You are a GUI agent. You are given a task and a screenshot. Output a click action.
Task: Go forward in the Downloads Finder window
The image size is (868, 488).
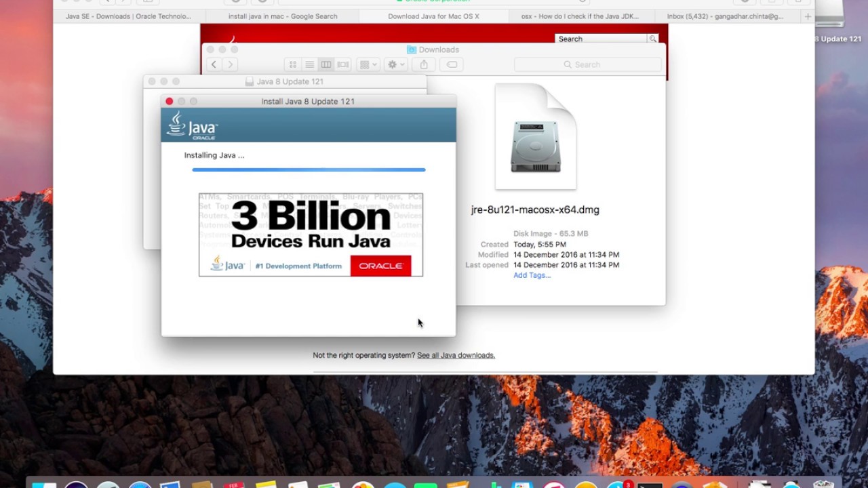click(231, 64)
